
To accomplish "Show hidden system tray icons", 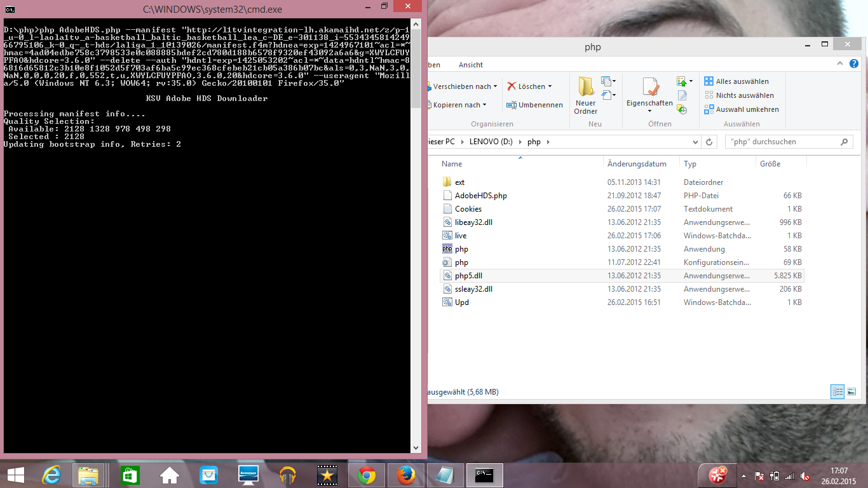I will click(x=744, y=476).
